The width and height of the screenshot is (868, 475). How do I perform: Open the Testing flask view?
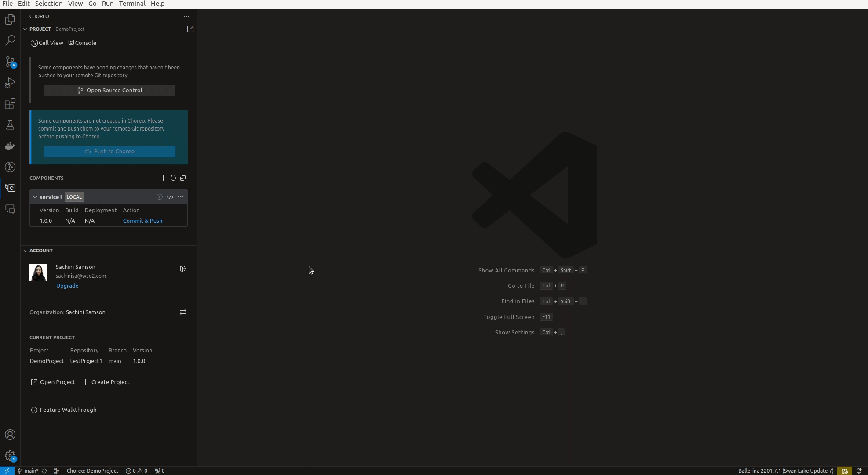click(x=10, y=125)
